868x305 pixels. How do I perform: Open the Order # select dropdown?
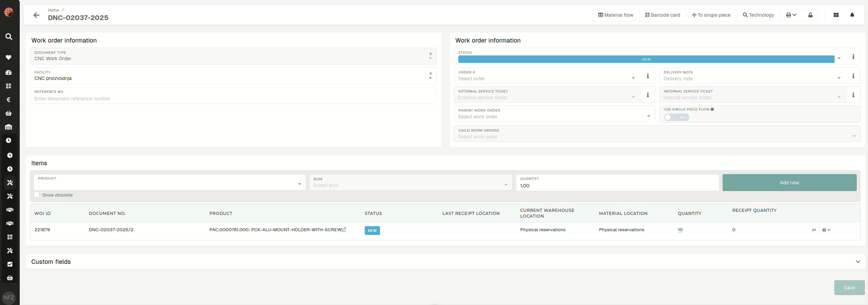548,76
